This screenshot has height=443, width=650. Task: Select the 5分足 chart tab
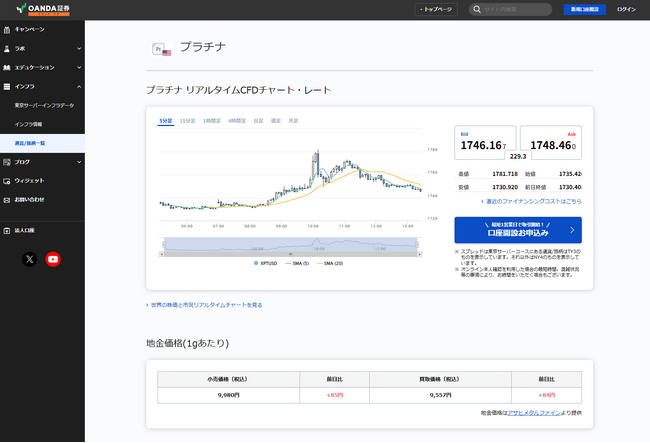(165, 121)
